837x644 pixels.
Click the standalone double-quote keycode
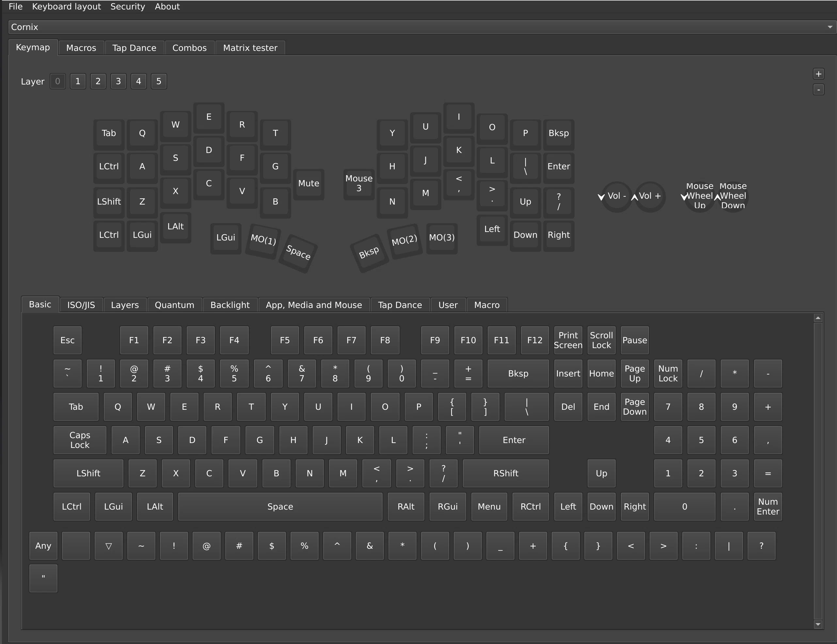pos(43,578)
